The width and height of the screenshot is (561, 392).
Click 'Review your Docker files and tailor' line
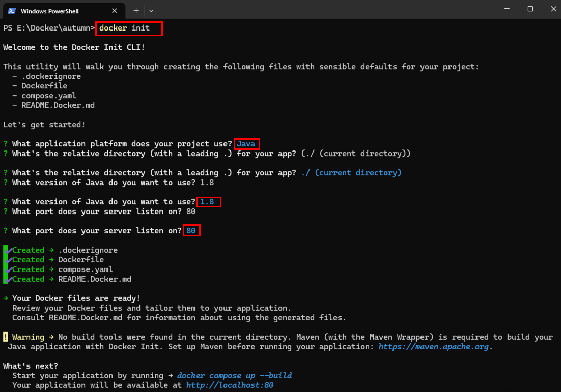coord(152,308)
